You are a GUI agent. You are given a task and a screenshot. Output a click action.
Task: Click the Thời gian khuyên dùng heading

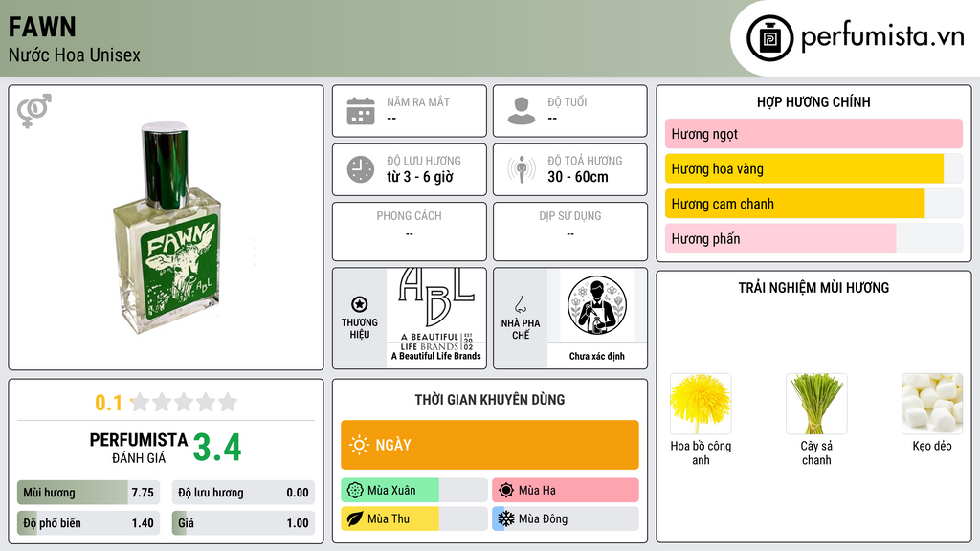(489, 400)
